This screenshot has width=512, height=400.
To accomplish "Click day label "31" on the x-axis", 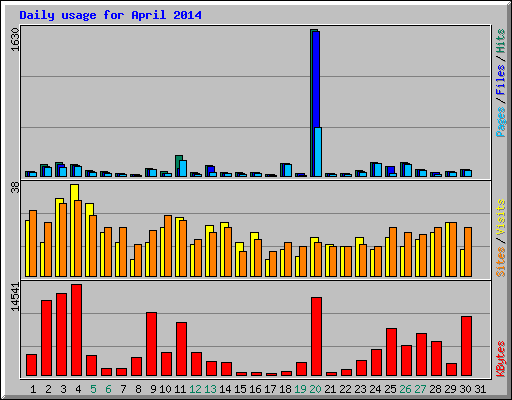I will [480, 389].
